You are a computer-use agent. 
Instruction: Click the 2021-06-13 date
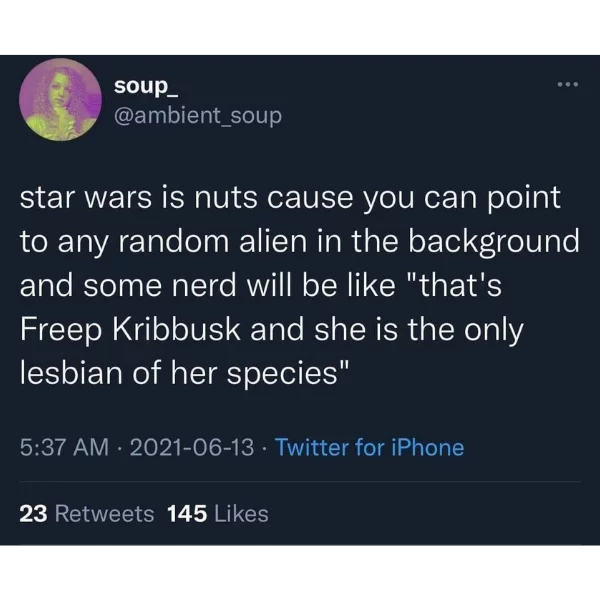[x=192, y=447]
